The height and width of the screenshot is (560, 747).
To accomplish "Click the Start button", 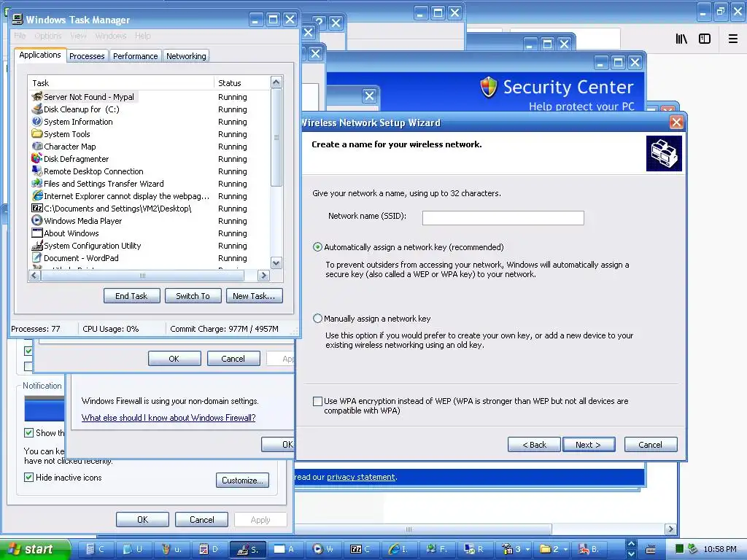I will [35, 549].
